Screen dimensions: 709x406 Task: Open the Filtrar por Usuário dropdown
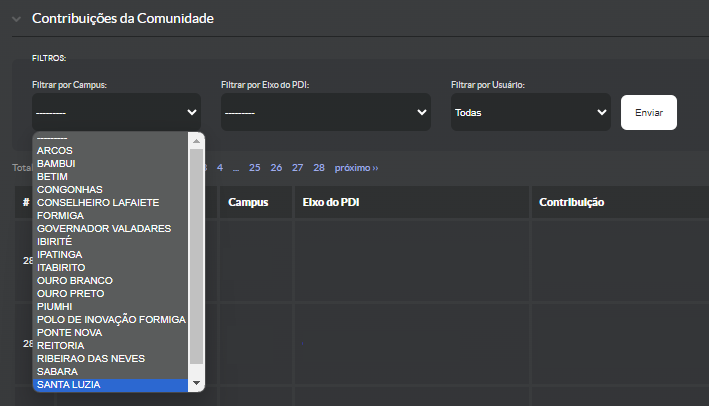(x=530, y=113)
